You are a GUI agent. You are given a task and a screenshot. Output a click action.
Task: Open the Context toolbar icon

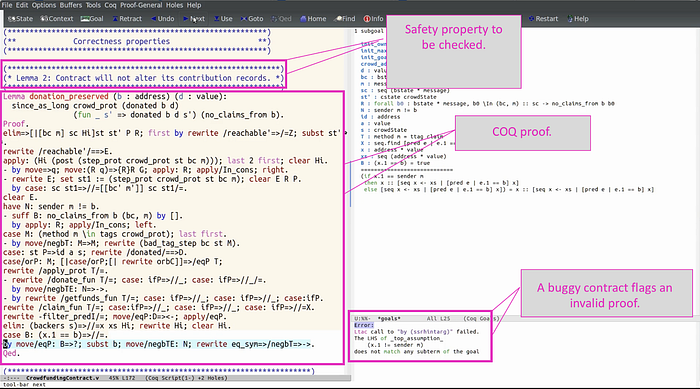(x=57, y=19)
